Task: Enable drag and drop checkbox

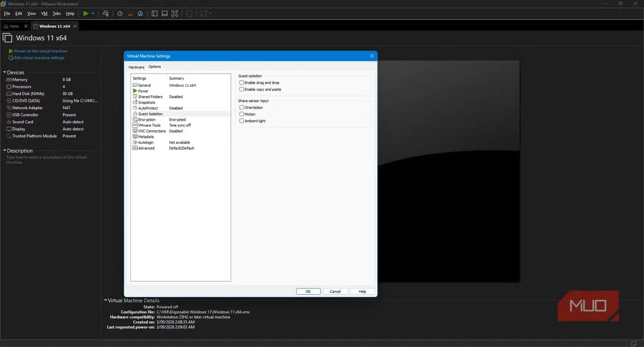Action: (242, 83)
